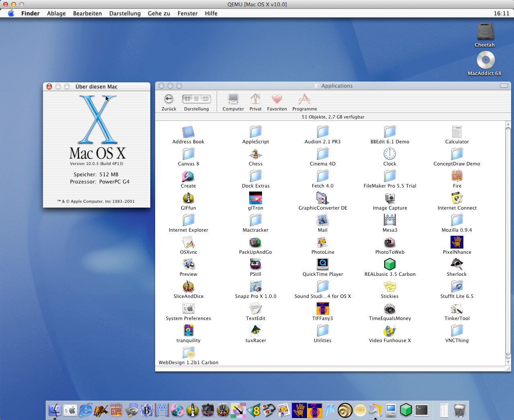Click the PackUpAndGo icon
Screen dimensions: 514x420
[x=256, y=242]
